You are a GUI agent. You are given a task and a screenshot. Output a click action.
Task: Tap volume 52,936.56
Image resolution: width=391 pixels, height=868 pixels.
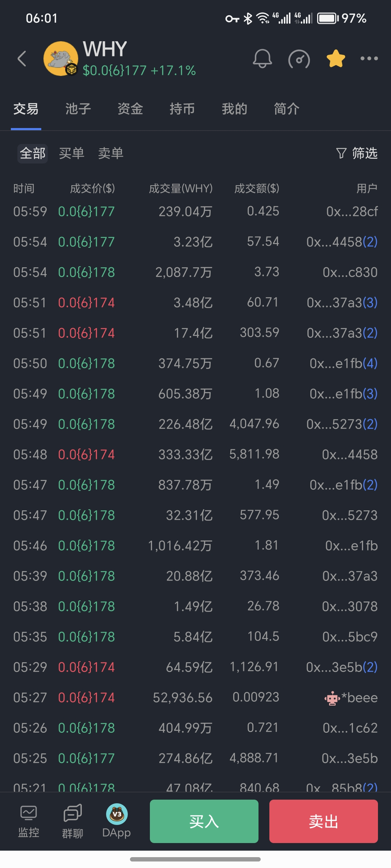[x=182, y=697]
